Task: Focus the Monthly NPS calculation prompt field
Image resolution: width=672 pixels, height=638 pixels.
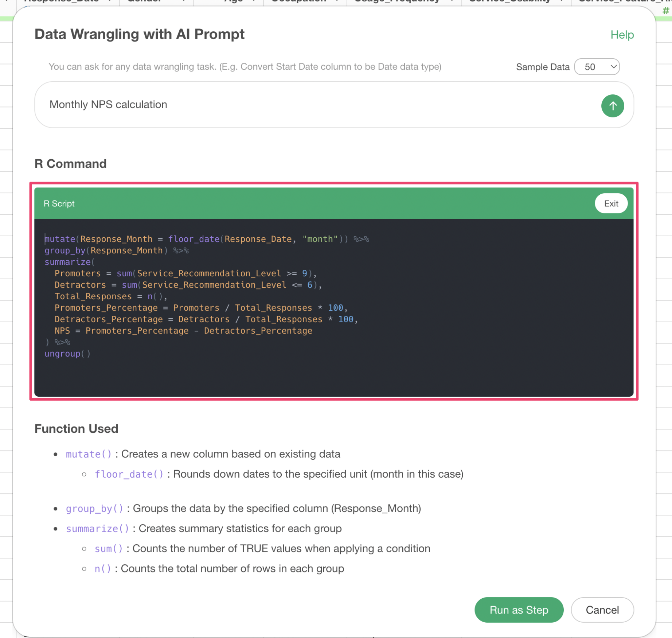Action: coord(313,105)
